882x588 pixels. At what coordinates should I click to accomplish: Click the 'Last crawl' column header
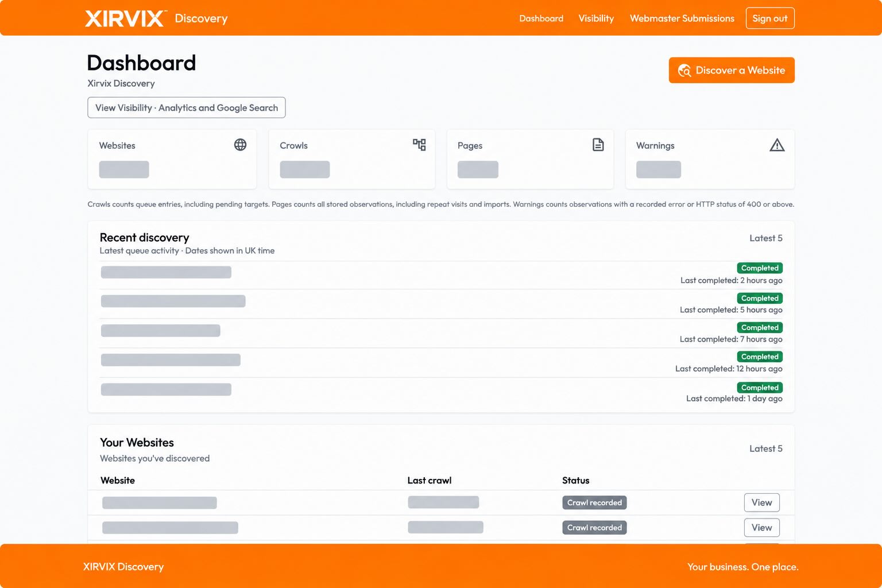[430, 481]
